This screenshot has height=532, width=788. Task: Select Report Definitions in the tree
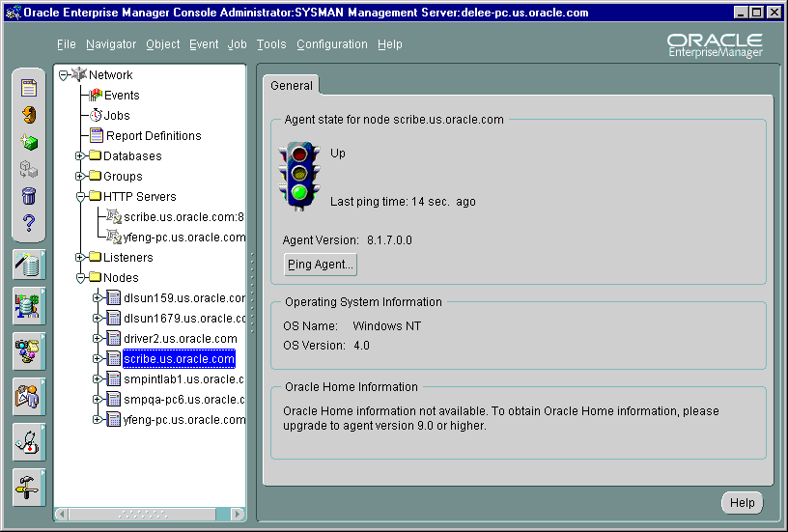[154, 135]
